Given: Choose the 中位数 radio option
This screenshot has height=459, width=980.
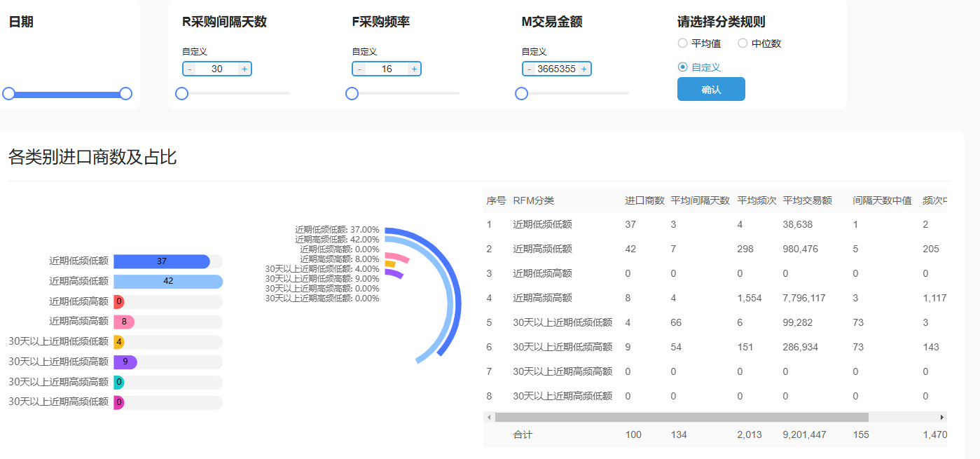Looking at the screenshot, I should (x=743, y=43).
